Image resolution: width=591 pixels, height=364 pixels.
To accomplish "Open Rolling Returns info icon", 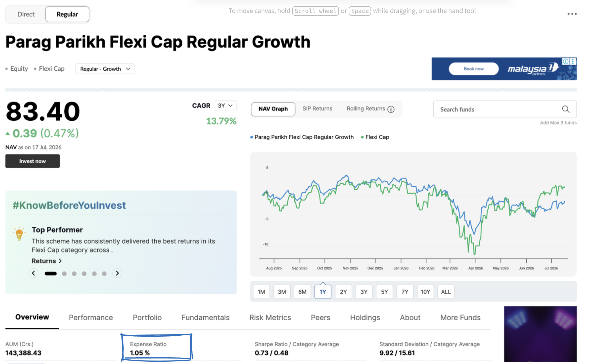I will [391, 109].
